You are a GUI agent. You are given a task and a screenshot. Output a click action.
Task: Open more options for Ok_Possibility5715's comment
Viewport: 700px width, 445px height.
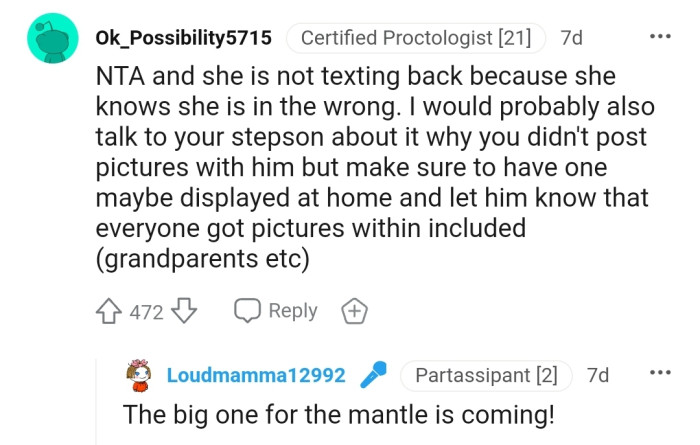pyautogui.click(x=660, y=37)
